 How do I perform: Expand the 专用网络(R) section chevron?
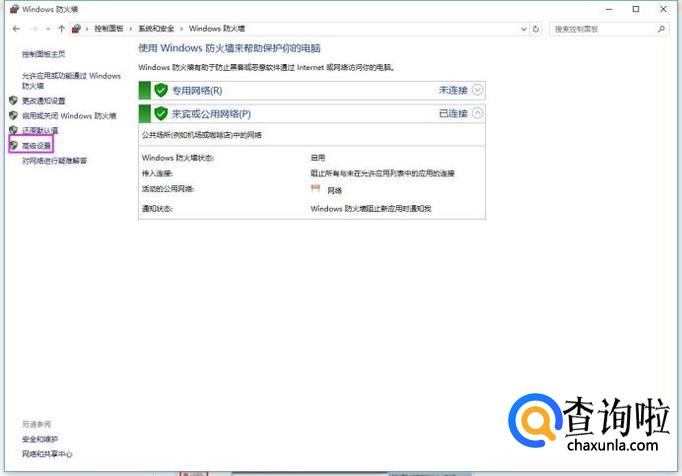coord(477,90)
